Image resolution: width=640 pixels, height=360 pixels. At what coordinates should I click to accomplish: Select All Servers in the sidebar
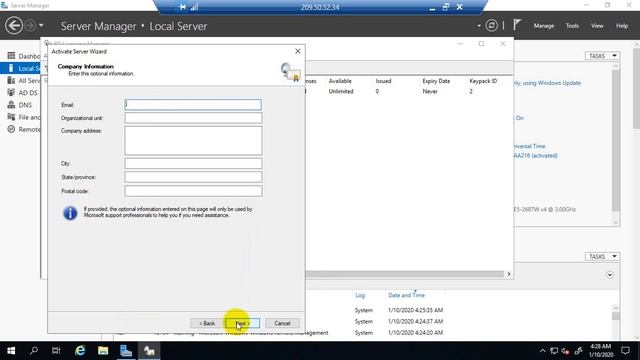click(24, 80)
